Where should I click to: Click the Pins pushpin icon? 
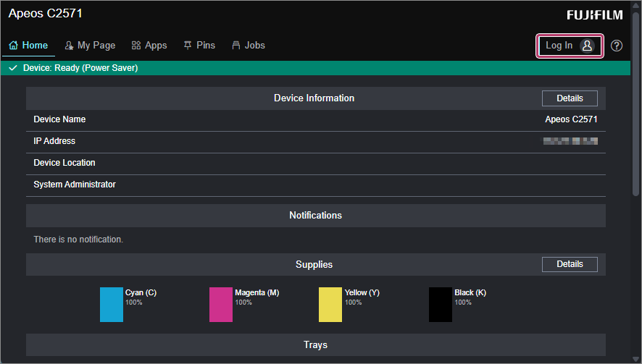tap(188, 46)
